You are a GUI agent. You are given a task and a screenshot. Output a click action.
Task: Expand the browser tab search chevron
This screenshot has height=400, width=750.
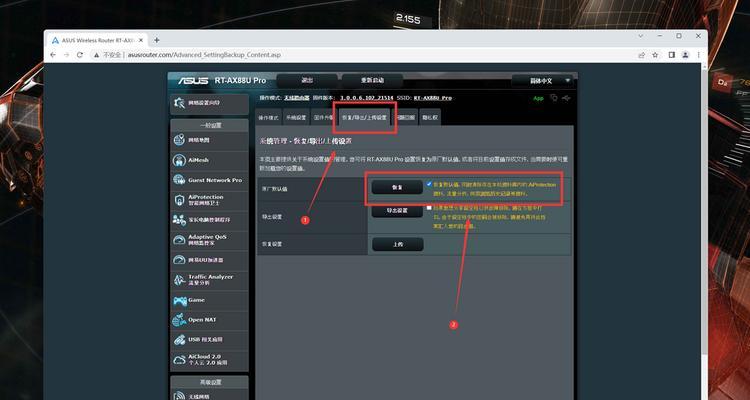pyautogui.click(x=641, y=36)
